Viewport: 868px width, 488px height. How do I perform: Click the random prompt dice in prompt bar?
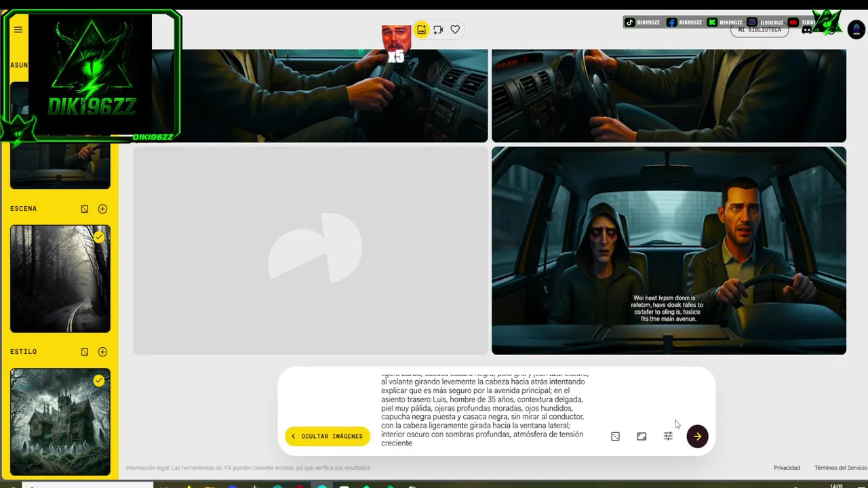615,436
